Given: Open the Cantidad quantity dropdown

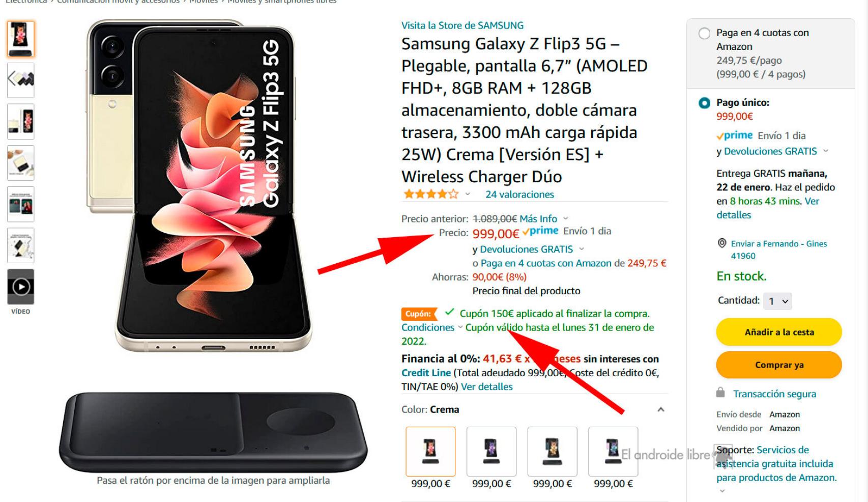Looking at the screenshot, I should click(777, 301).
